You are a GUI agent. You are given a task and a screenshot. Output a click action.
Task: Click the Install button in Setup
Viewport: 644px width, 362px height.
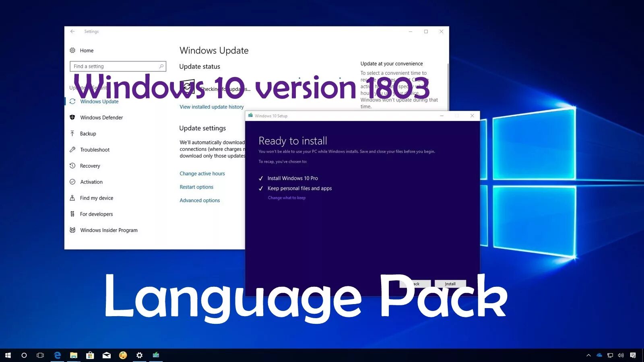click(x=450, y=284)
